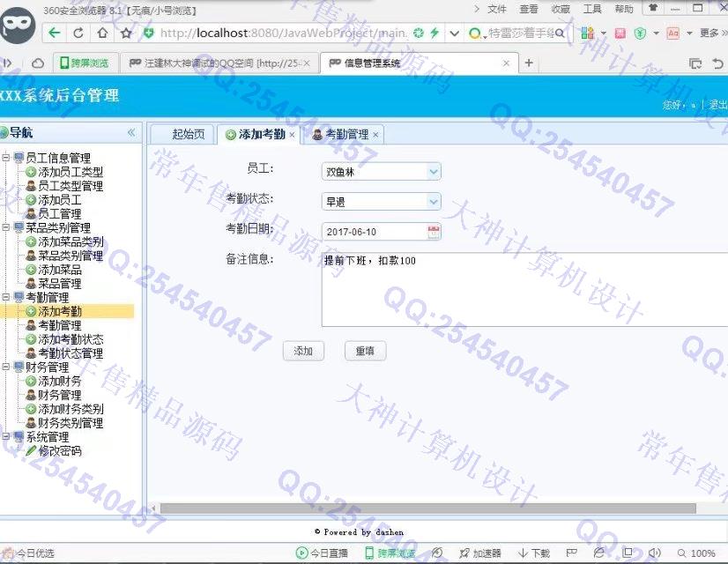Open 添加财务类别 in navigation
Viewport: 728px width, 564px height.
71,409
